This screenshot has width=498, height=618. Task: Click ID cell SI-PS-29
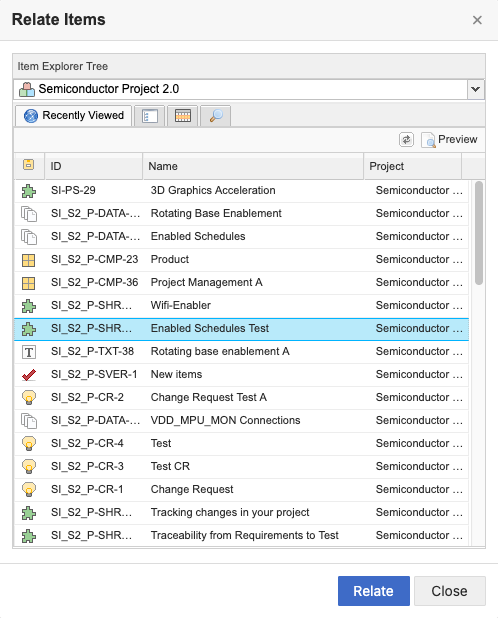(73, 190)
